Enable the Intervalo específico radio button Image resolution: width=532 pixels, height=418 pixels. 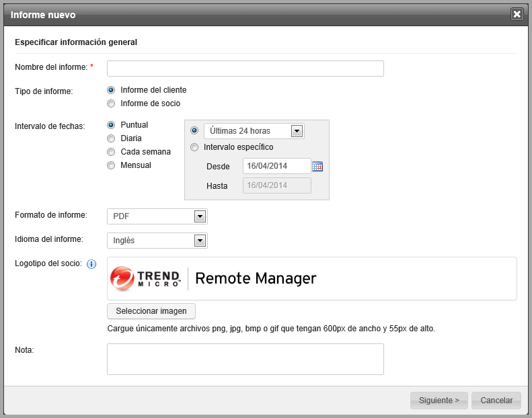click(194, 147)
